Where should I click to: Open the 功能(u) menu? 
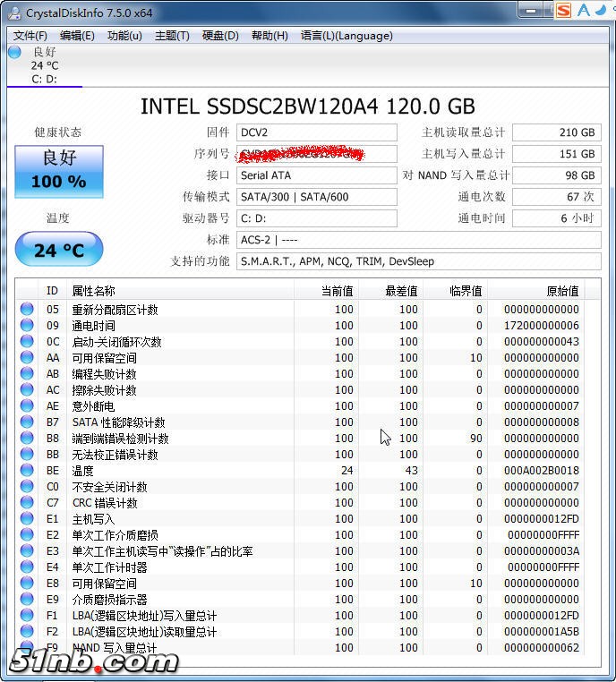click(x=124, y=36)
